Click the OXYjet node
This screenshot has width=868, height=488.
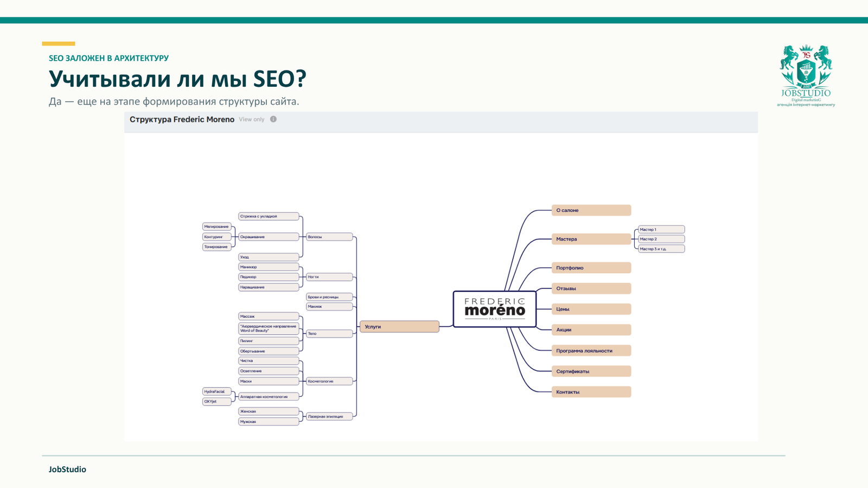(217, 402)
